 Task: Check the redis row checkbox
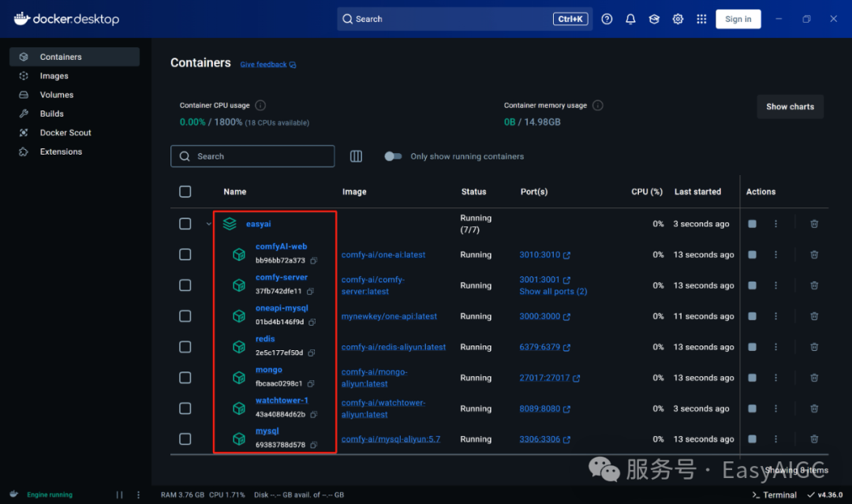pos(185,347)
